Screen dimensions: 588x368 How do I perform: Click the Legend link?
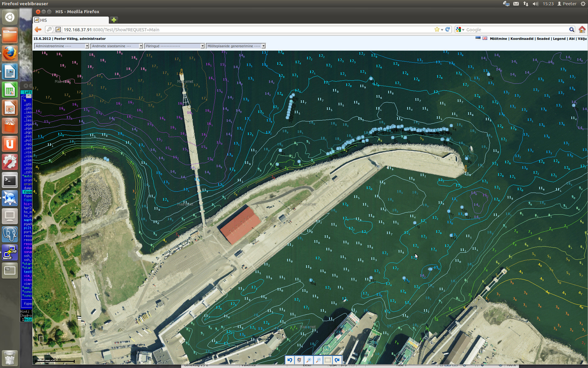point(559,39)
